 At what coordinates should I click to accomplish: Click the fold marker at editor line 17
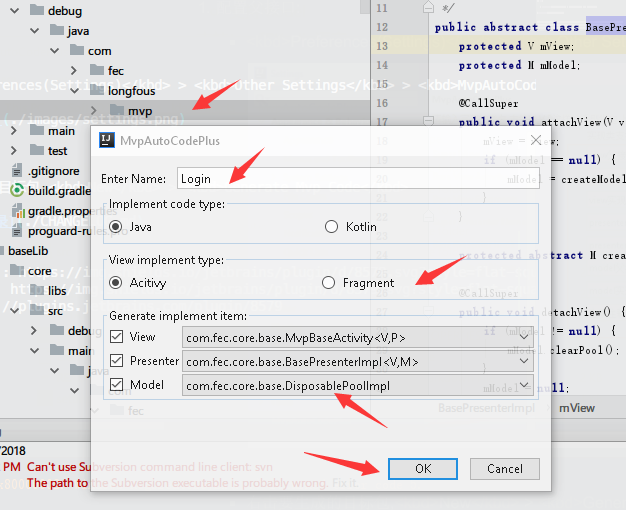click(x=428, y=120)
